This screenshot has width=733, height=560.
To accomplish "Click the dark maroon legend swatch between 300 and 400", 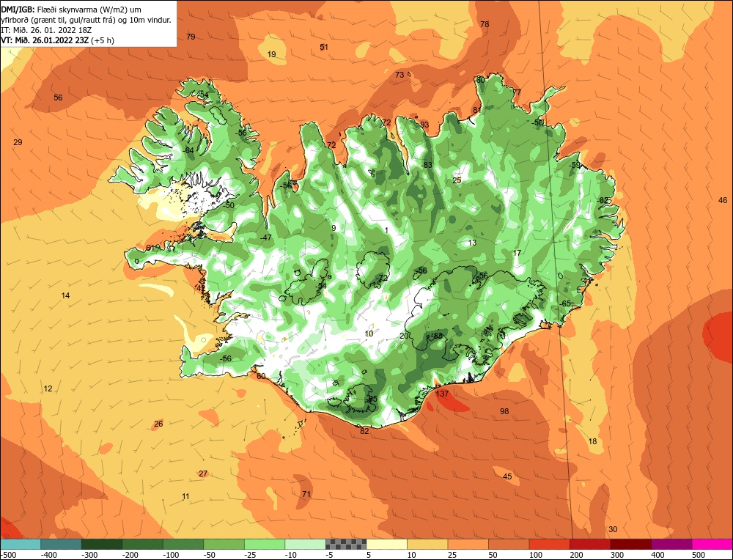I will pos(630,544).
